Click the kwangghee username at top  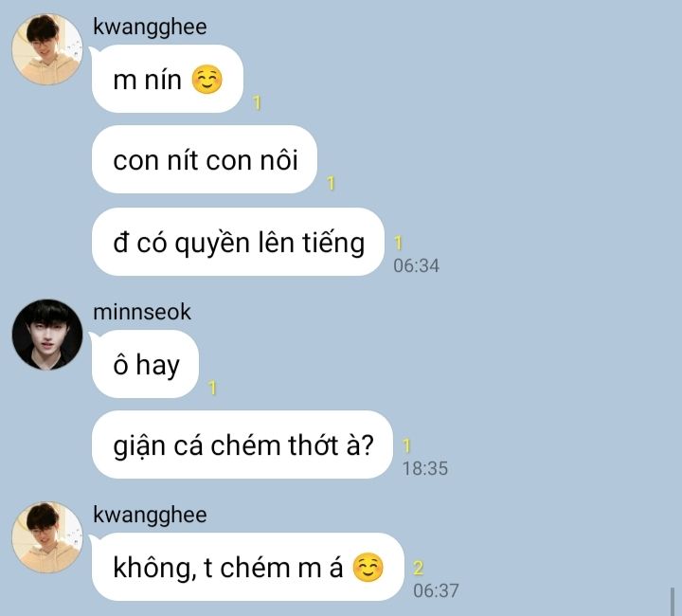click(x=150, y=27)
